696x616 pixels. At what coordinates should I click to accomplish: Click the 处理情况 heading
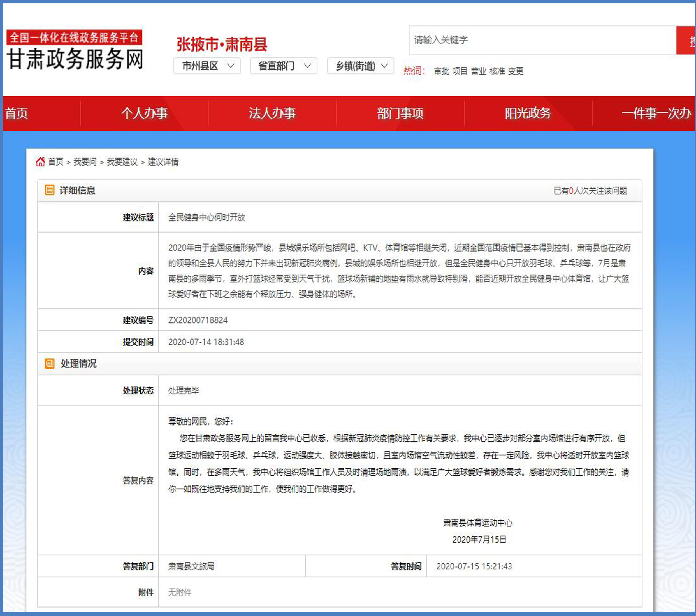(79, 363)
